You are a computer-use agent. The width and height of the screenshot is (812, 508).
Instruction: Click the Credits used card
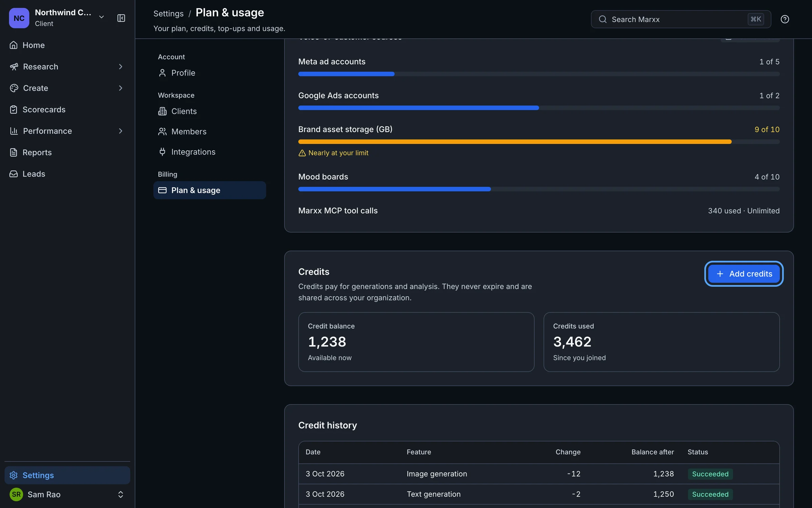661,342
